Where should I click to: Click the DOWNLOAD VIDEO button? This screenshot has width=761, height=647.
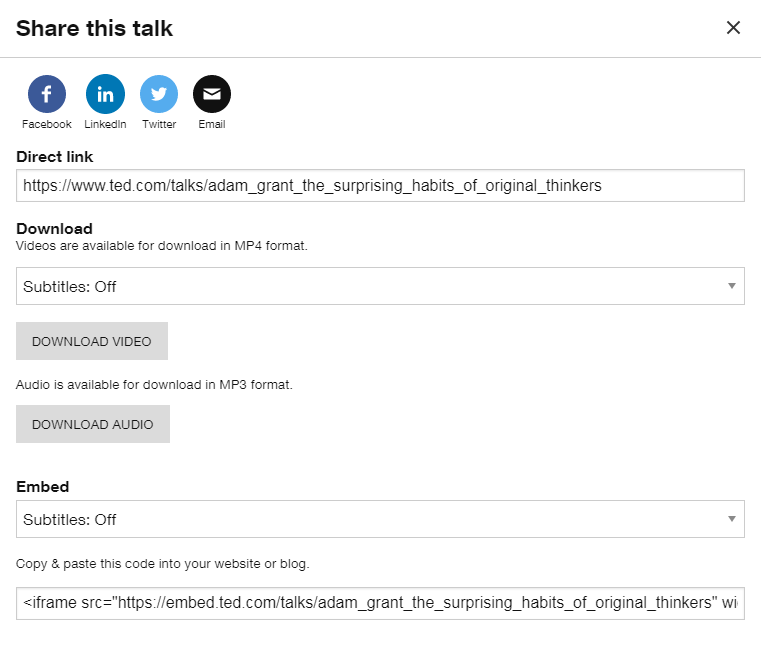(92, 341)
